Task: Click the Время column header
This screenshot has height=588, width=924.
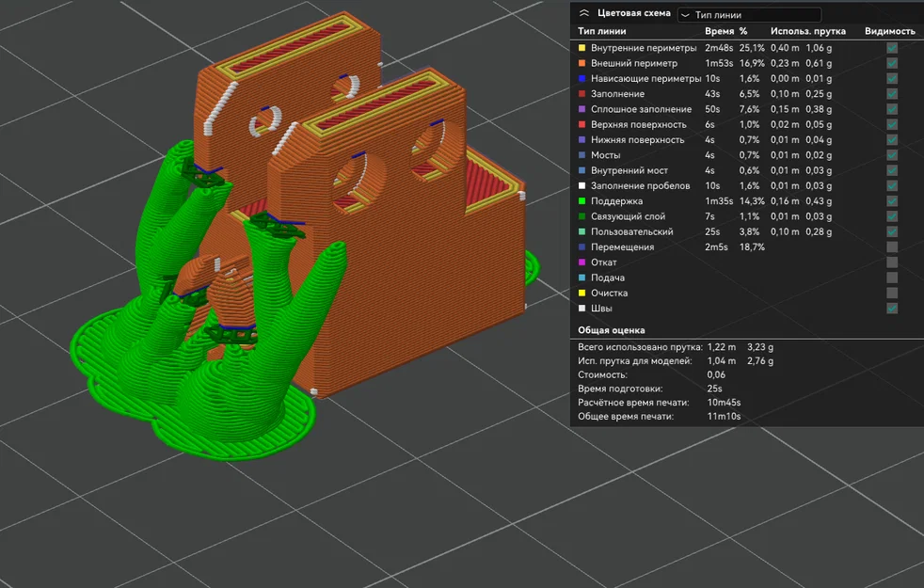Action: [x=720, y=31]
